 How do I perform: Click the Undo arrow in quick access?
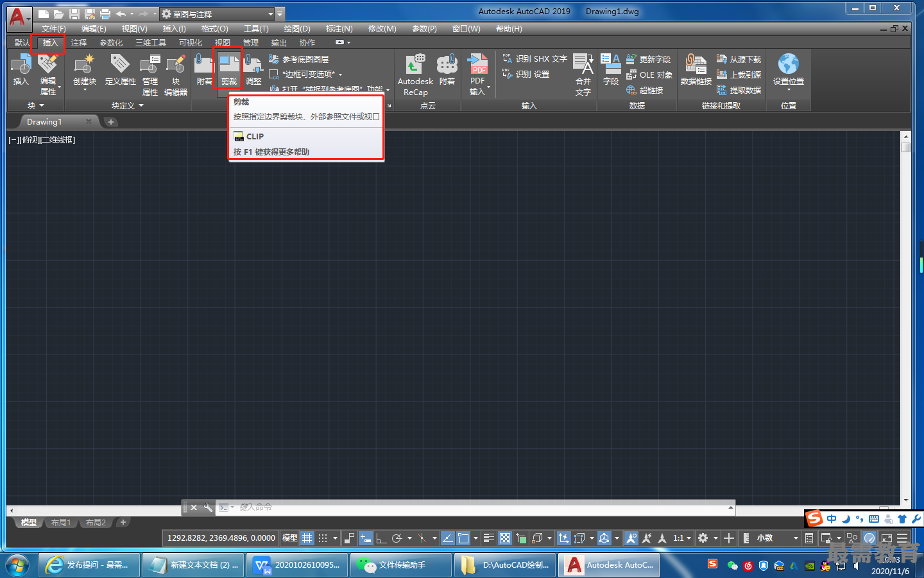tap(121, 13)
